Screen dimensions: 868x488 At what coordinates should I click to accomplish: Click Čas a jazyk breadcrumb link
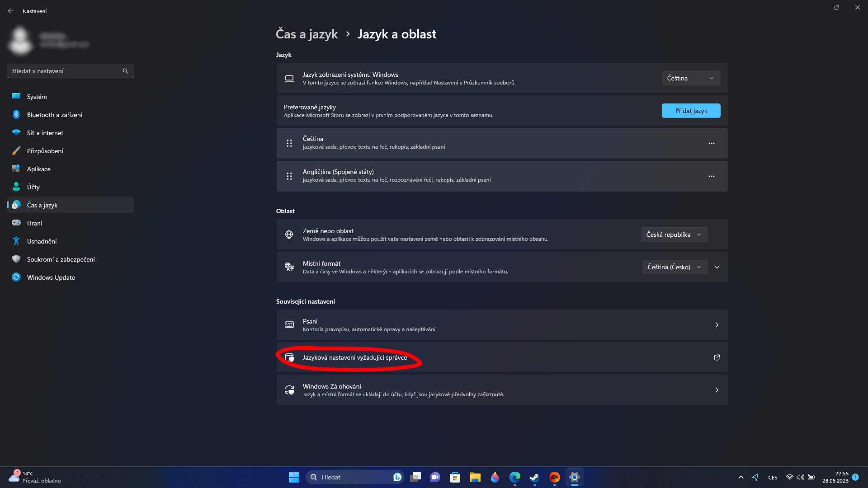[x=307, y=34]
